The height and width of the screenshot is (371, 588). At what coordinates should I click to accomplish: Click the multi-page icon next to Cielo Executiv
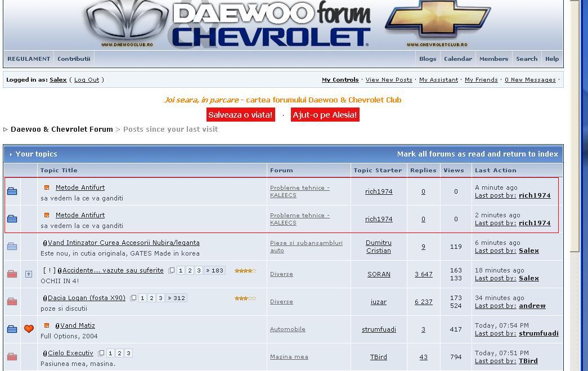pos(101,354)
